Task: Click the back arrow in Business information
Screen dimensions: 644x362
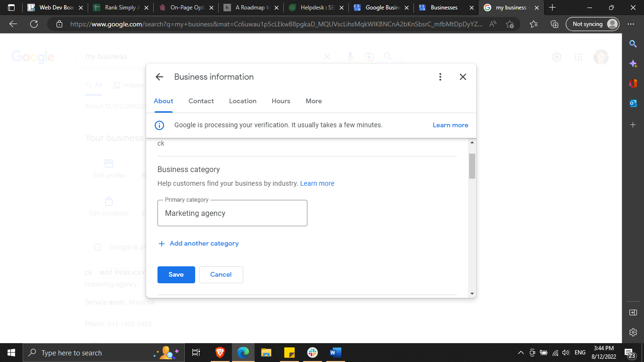Action: click(159, 77)
